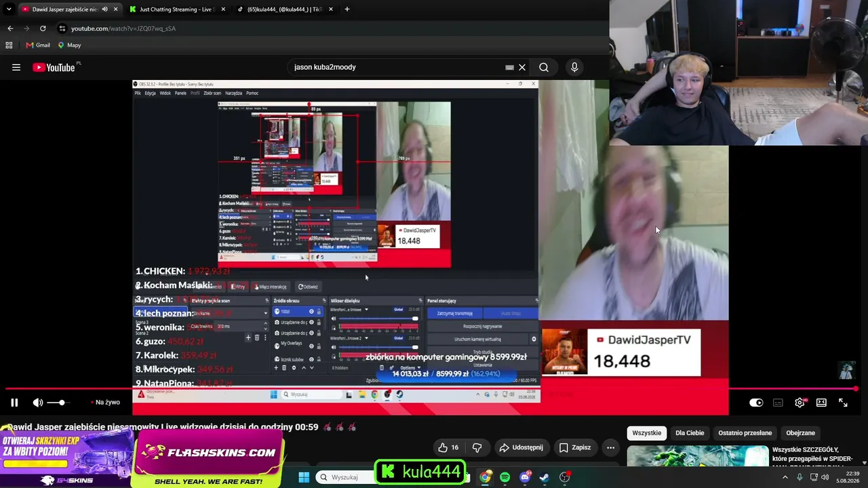Close the Dawid Jasper YouTube tab
The width and height of the screenshot is (868, 488).
(x=115, y=9)
